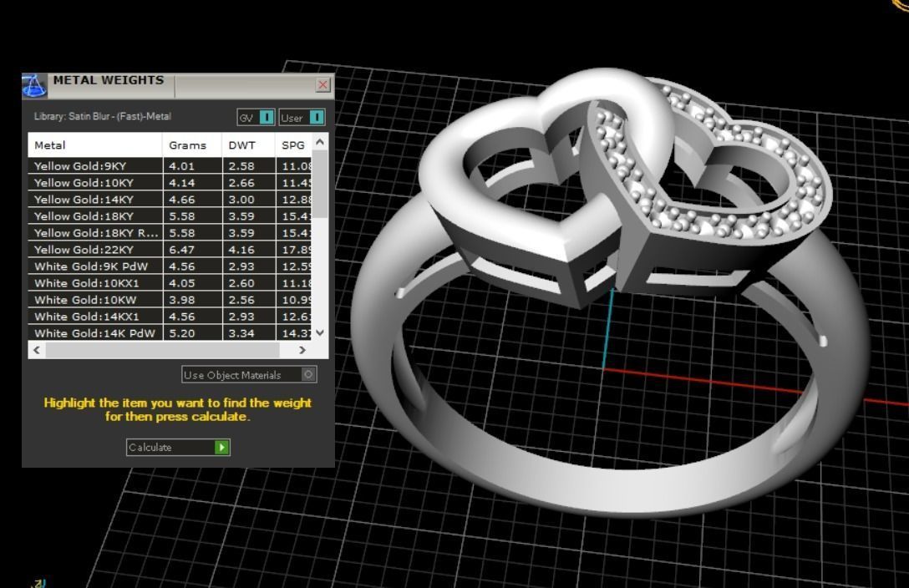Click the vertical scrollbar thumb
The image size is (909, 588).
321,185
